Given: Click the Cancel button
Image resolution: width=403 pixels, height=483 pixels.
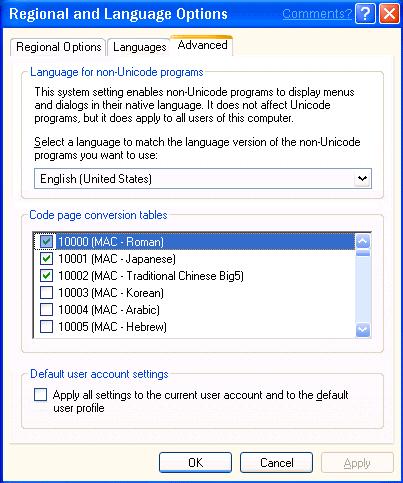Looking at the screenshot, I should point(276,463).
